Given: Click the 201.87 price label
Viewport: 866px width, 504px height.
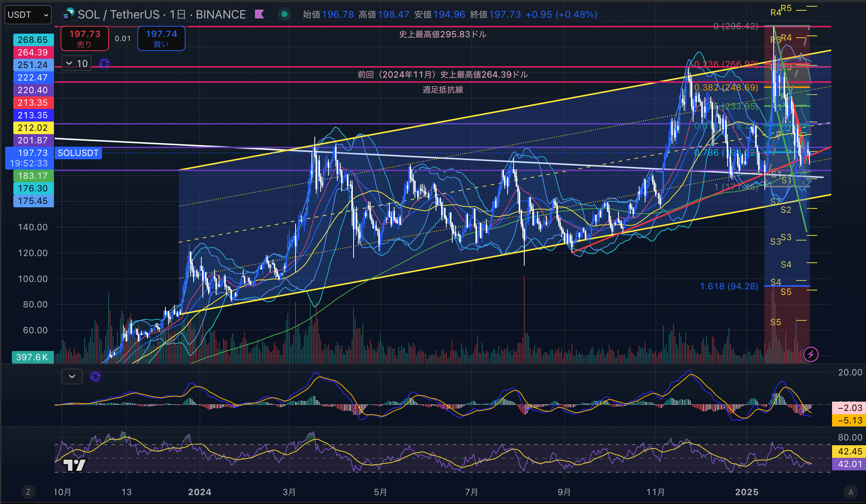Looking at the screenshot, I should click(33, 140).
